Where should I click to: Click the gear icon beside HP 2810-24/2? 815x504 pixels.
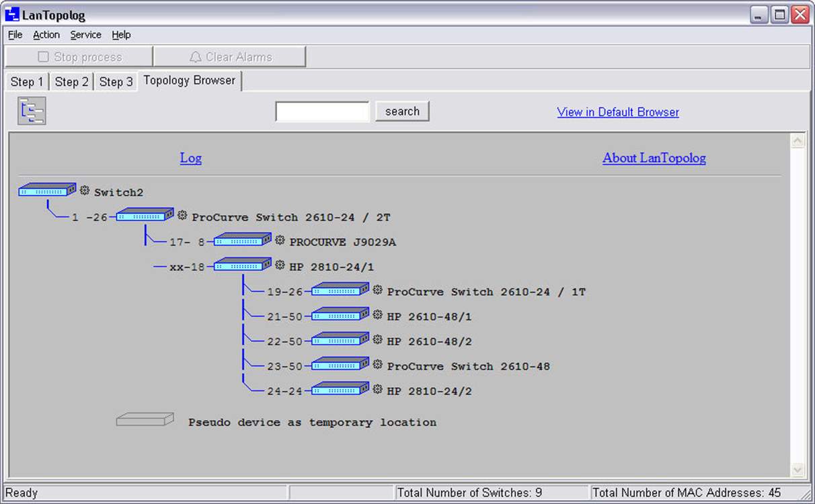[377, 390]
